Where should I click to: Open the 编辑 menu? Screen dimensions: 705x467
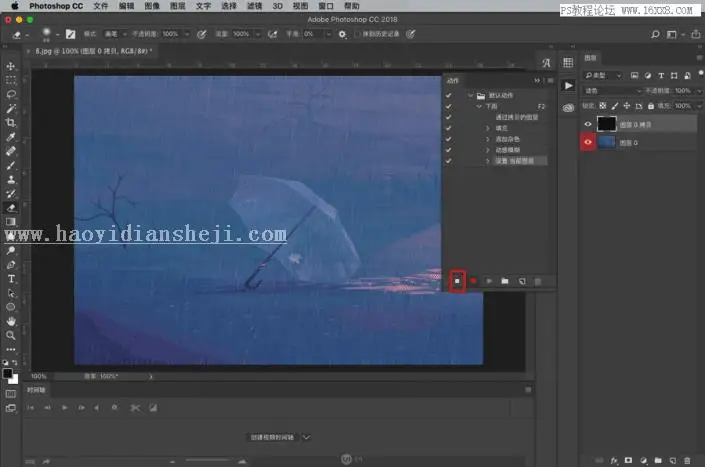pos(126,6)
